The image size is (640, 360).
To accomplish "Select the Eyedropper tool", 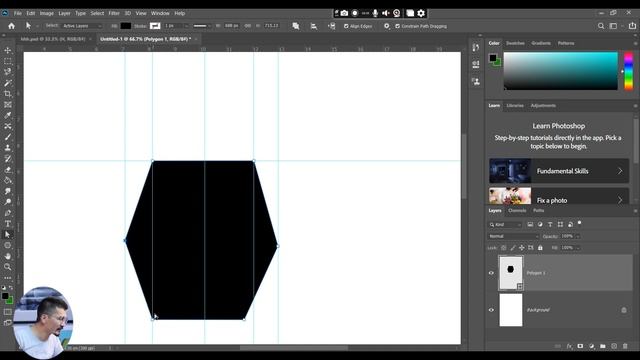I will pyautogui.click(x=8, y=116).
